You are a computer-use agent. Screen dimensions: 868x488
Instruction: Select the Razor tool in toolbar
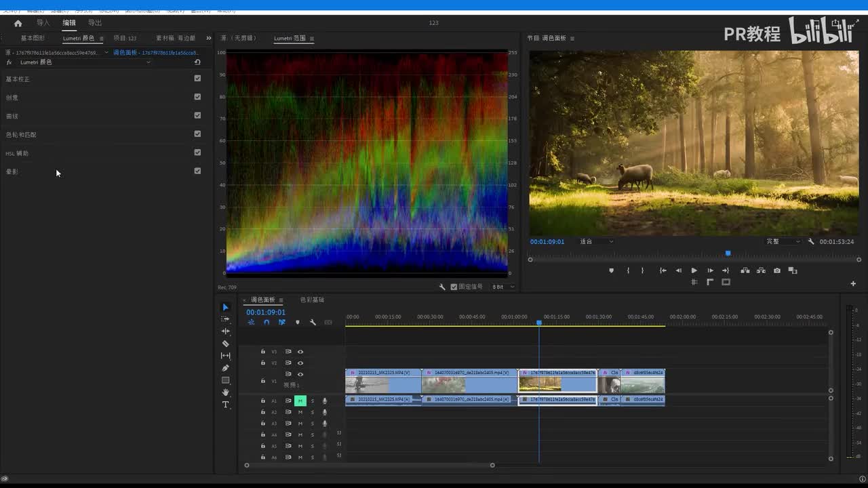[x=226, y=344]
